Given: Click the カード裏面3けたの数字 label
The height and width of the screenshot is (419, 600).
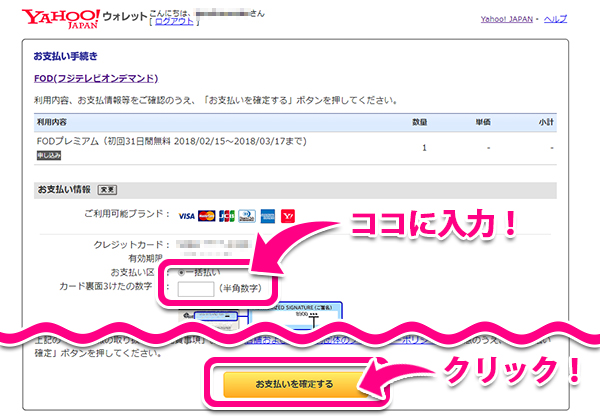Looking at the screenshot, I should pyautogui.click(x=106, y=286).
